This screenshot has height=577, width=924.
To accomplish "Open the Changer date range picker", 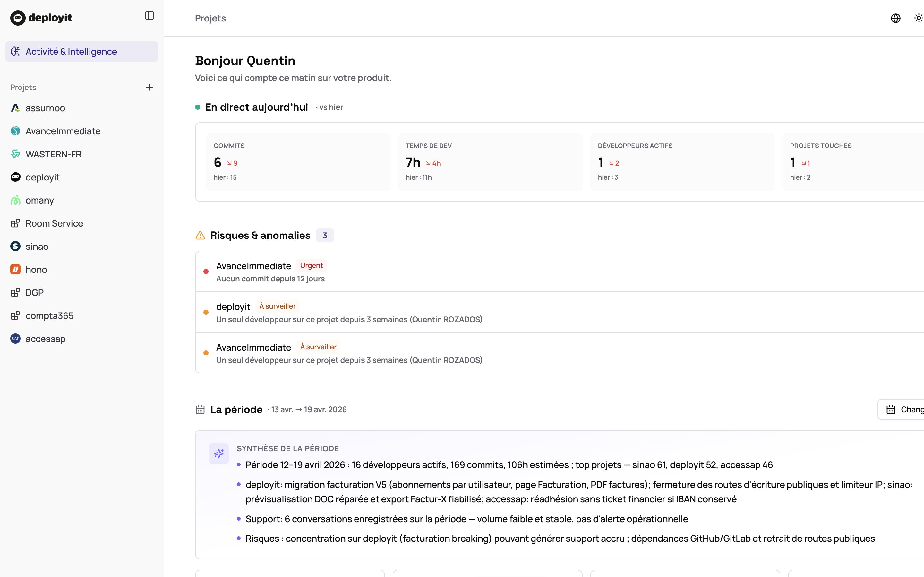I will click(909, 409).
